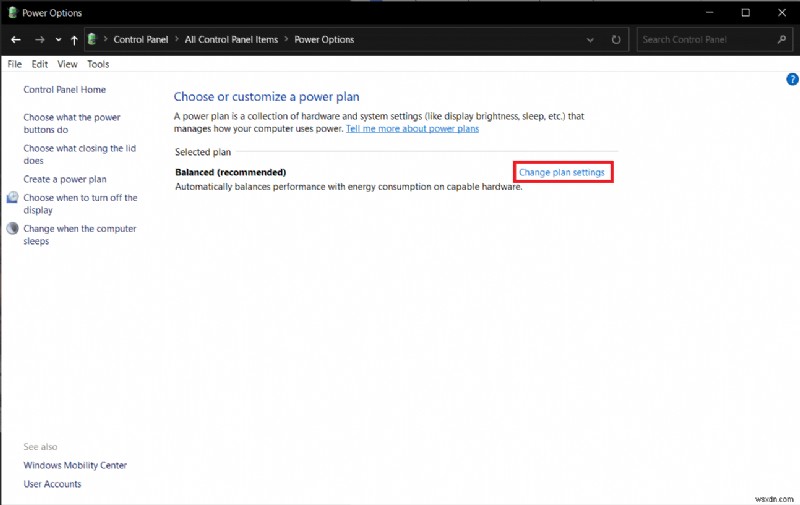Go up one level with up arrow
The height and width of the screenshot is (505, 800).
[x=74, y=40]
